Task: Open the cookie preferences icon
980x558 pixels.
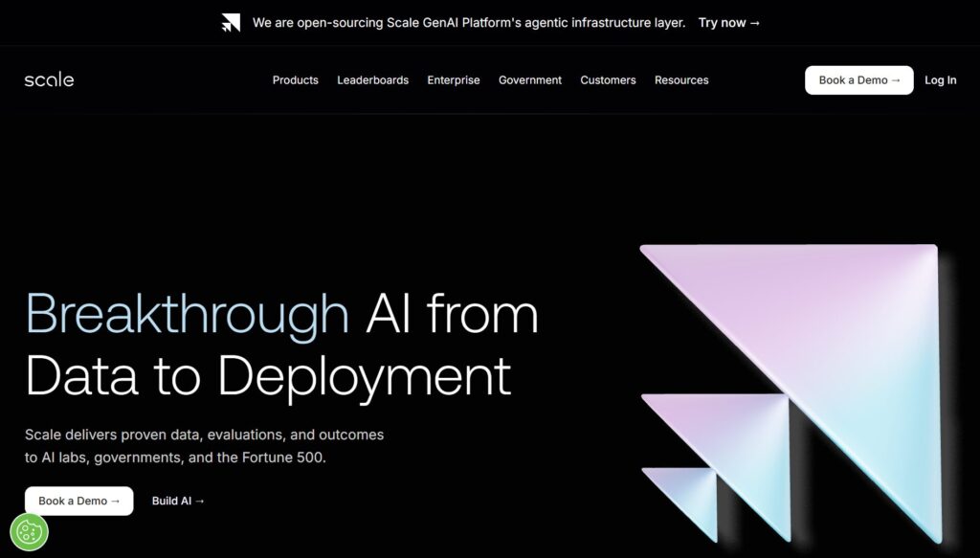Action: pos(29,531)
